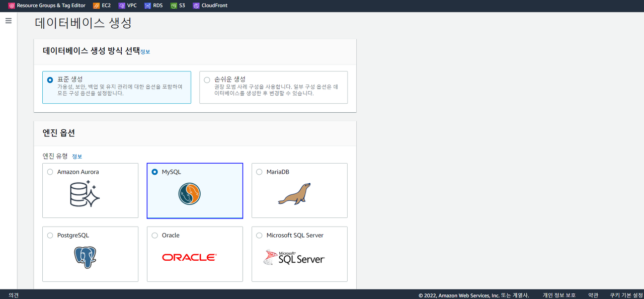Choose MariaDB engine radio button
644x299 pixels.
click(259, 172)
